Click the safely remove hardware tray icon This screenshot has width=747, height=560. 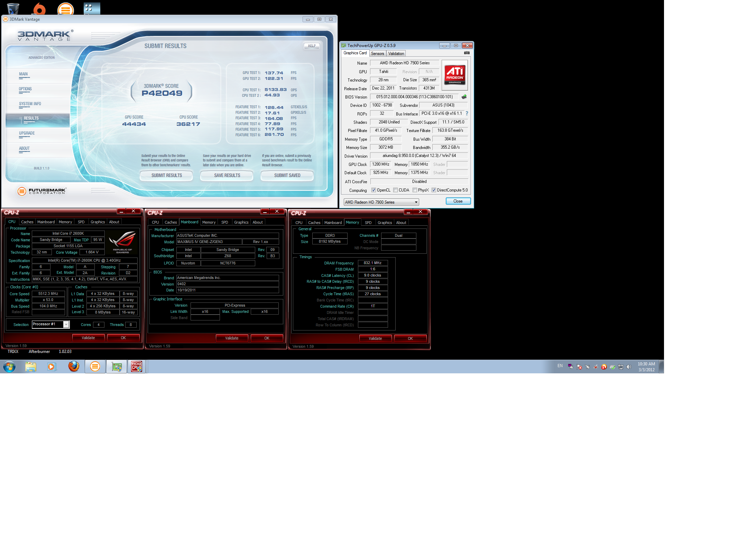click(612, 367)
